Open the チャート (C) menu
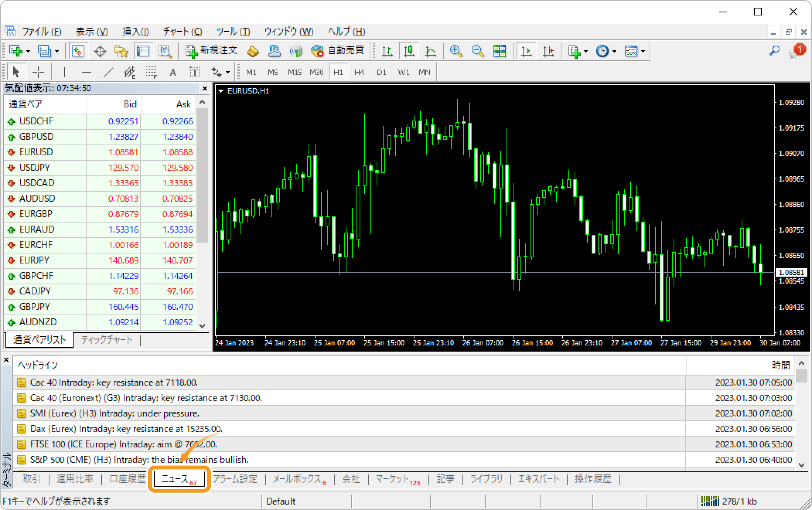812x510 pixels. click(x=182, y=32)
